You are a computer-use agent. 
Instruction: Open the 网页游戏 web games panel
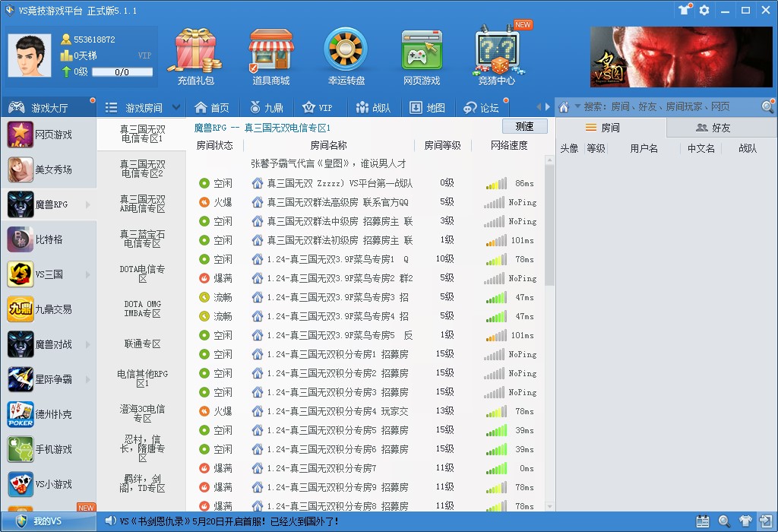pos(422,53)
